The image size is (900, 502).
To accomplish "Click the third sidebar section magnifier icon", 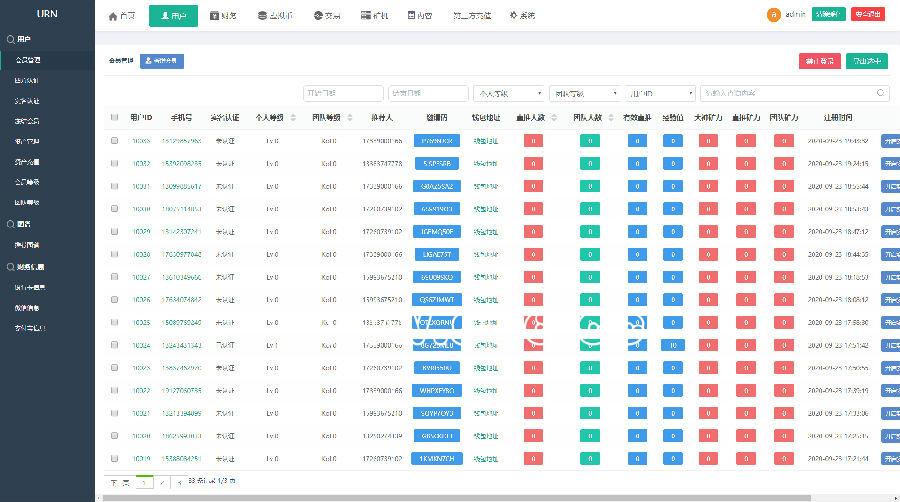I will [x=10, y=267].
